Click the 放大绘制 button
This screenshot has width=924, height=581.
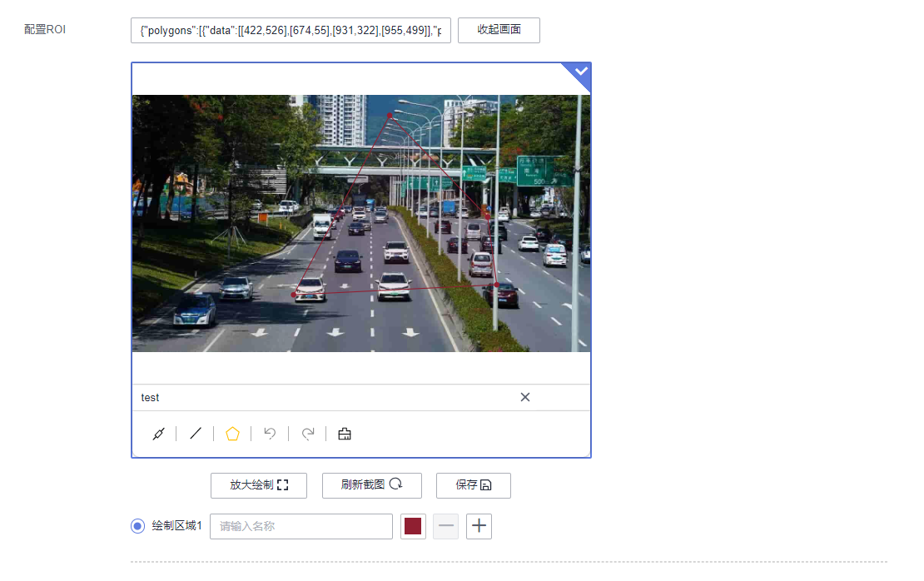pyautogui.click(x=259, y=485)
